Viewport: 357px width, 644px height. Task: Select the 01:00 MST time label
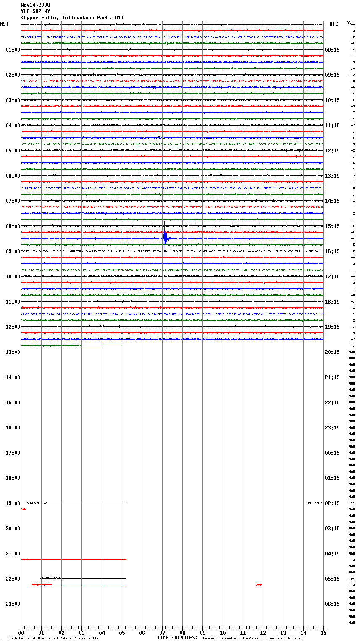[13, 50]
